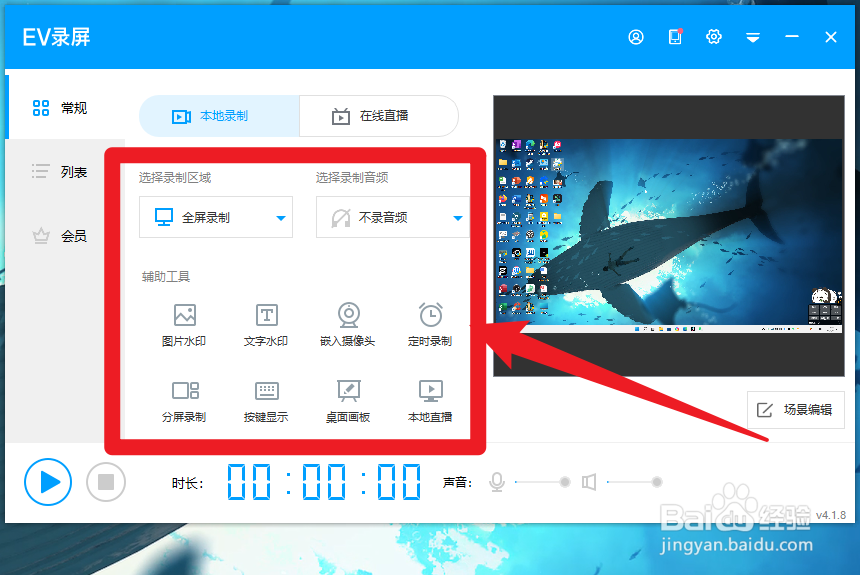This screenshot has width=860, height=575.
Task: Click the speaker icon
Action: click(589, 482)
